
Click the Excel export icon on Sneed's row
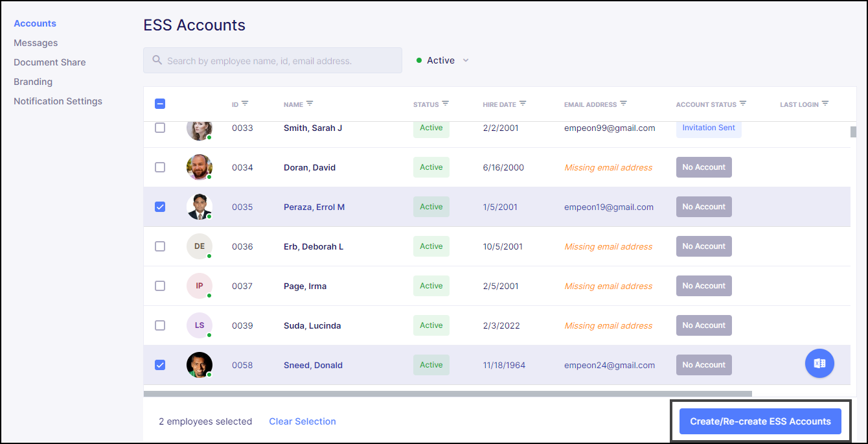pyautogui.click(x=819, y=363)
